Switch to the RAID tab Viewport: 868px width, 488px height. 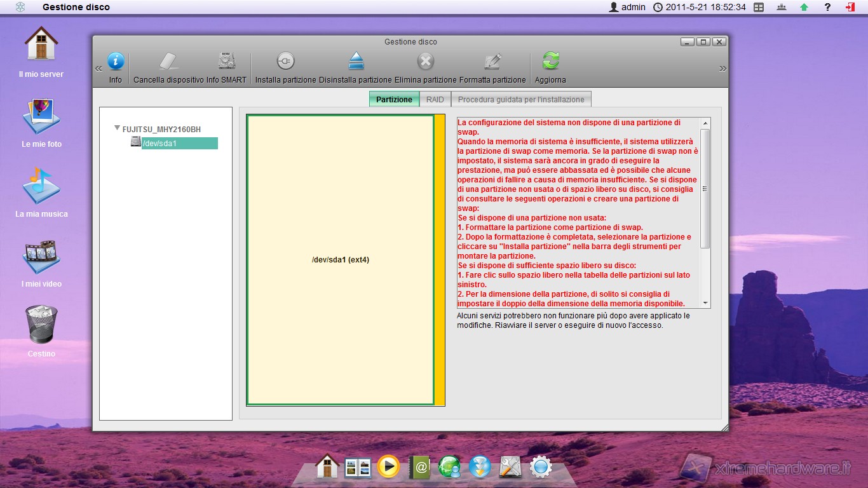pos(435,100)
